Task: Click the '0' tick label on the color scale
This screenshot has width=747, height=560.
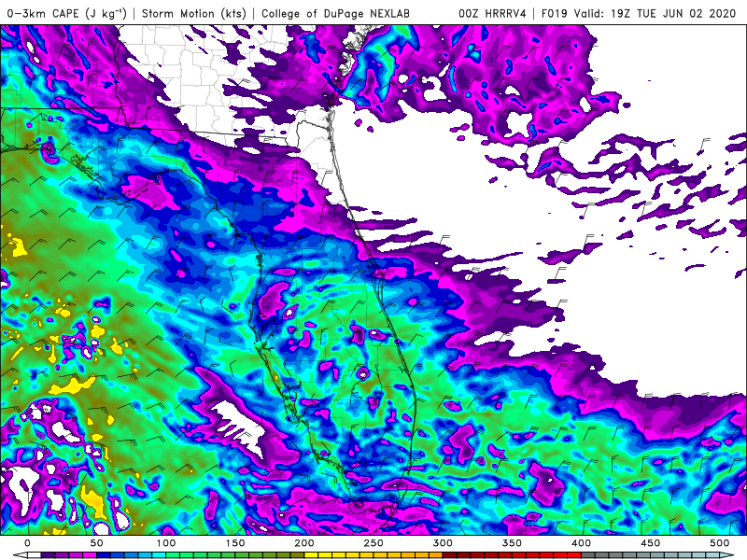Action: [27, 543]
